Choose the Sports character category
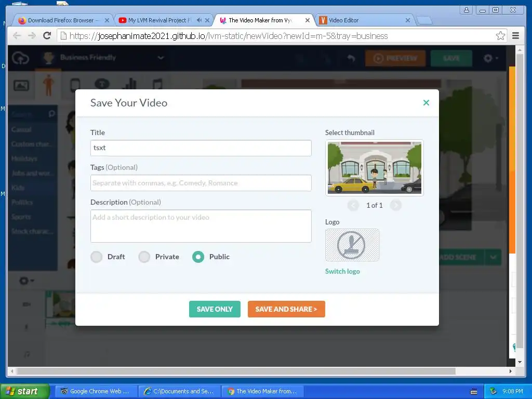The image size is (532, 399). (21, 217)
